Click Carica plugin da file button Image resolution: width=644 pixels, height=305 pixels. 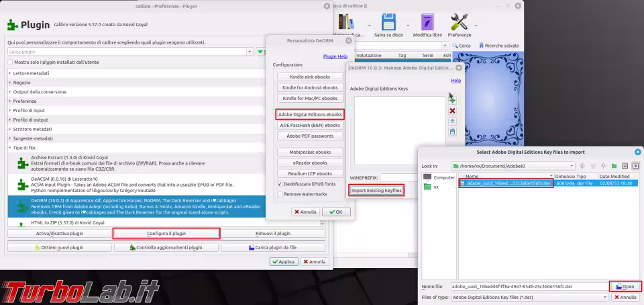(273, 247)
